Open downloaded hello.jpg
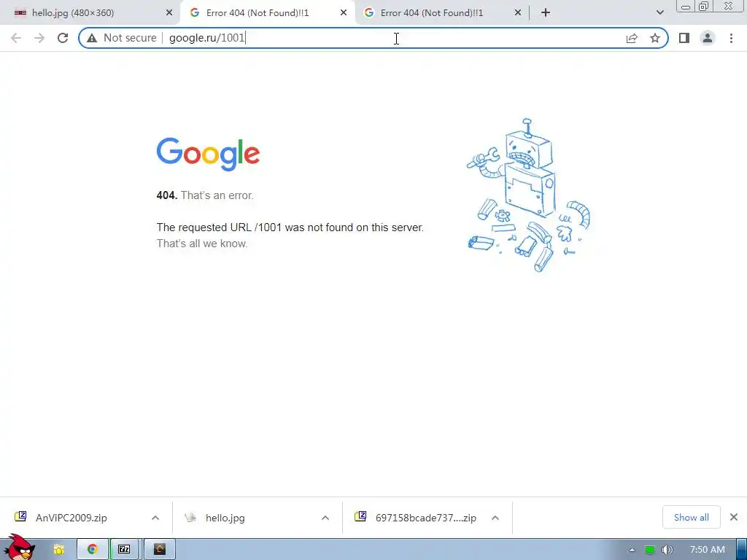Screen dimensions: 747x560 (225, 518)
